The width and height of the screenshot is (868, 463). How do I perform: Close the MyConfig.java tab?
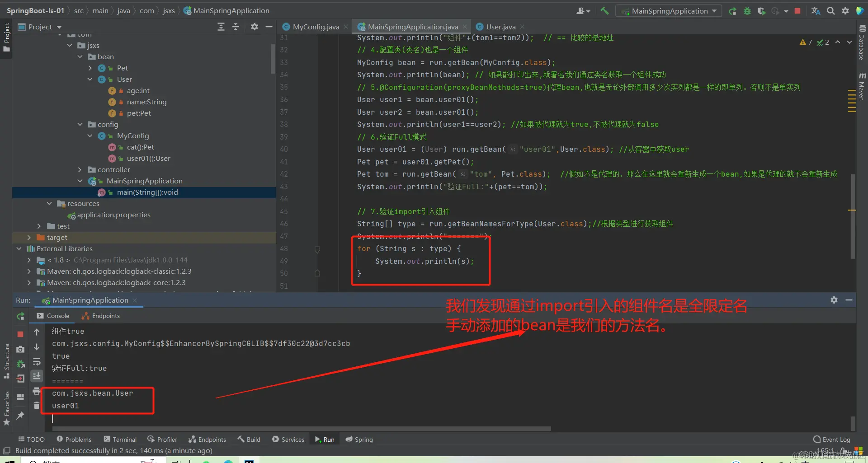(346, 27)
